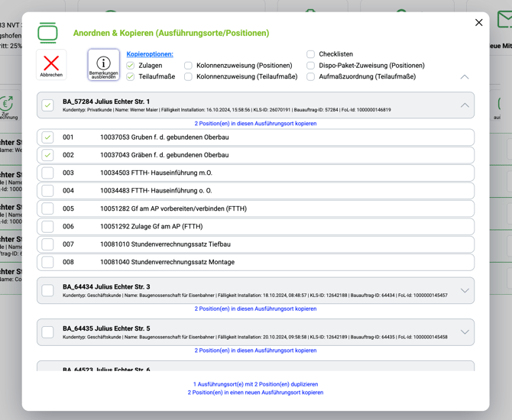The height and width of the screenshot is (420, 512).
Task: Click the Zur Rechnung euro icon
Action: pyautogui.click(x=7, y=105)
